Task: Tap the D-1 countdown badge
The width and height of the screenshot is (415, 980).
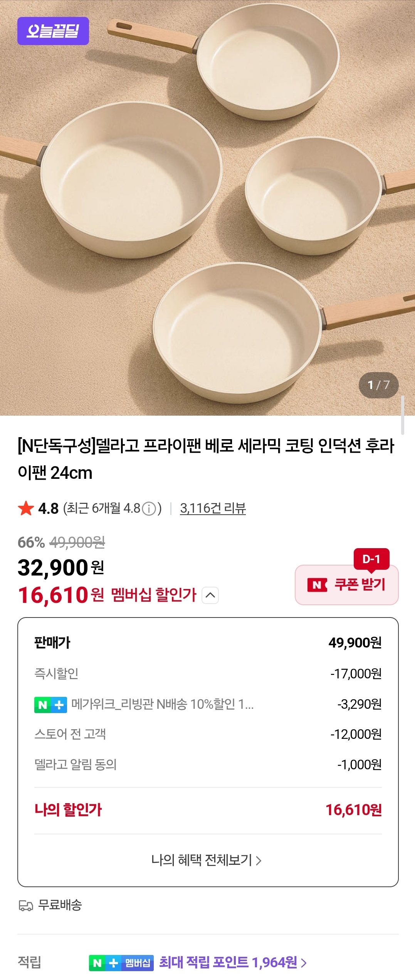Action: pos(371,559)
